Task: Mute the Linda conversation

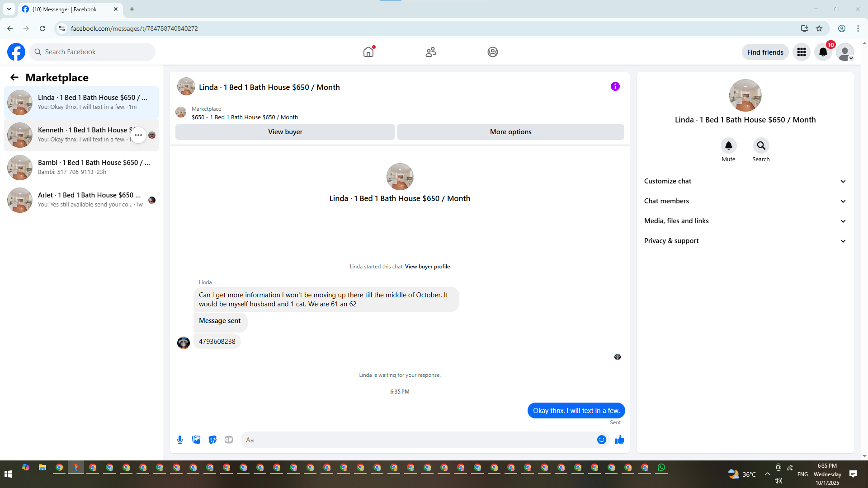Action: 729,145
